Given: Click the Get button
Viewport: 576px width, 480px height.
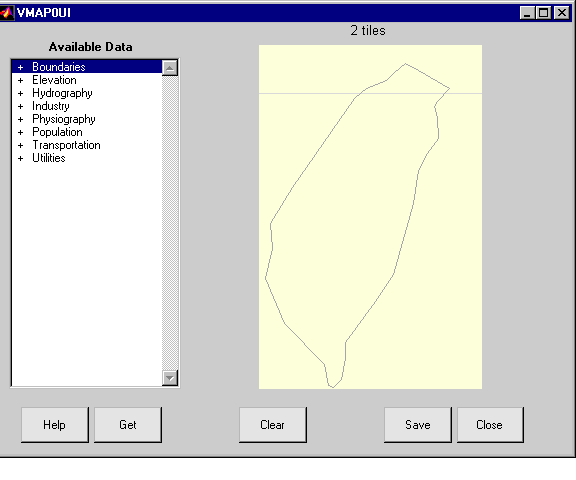Looking at the screenshot, I should (x=127, y=425).
